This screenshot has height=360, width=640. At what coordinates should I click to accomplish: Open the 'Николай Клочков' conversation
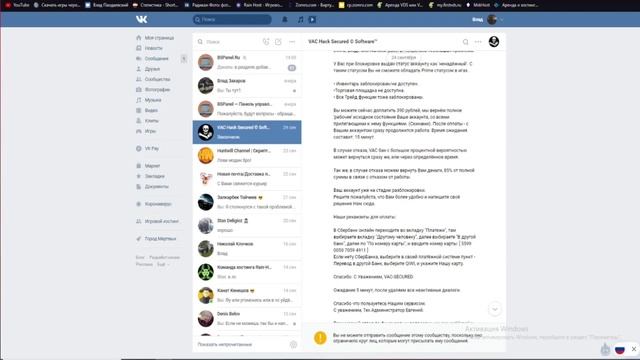pos(247,249)
